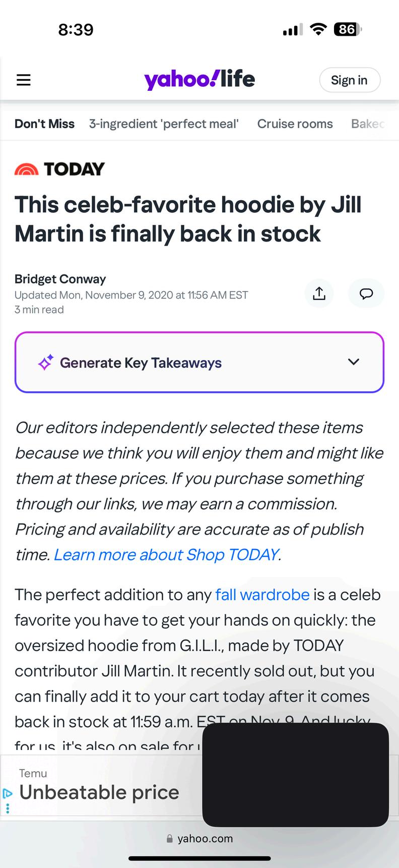
Task: Open the comments bubble icon
Action: pyautogui.click(x=366, y=293)
